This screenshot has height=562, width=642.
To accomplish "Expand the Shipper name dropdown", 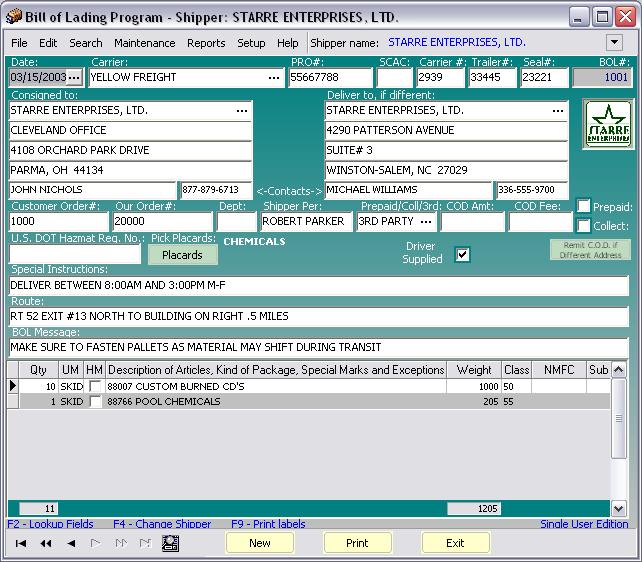I will (614, 42).
